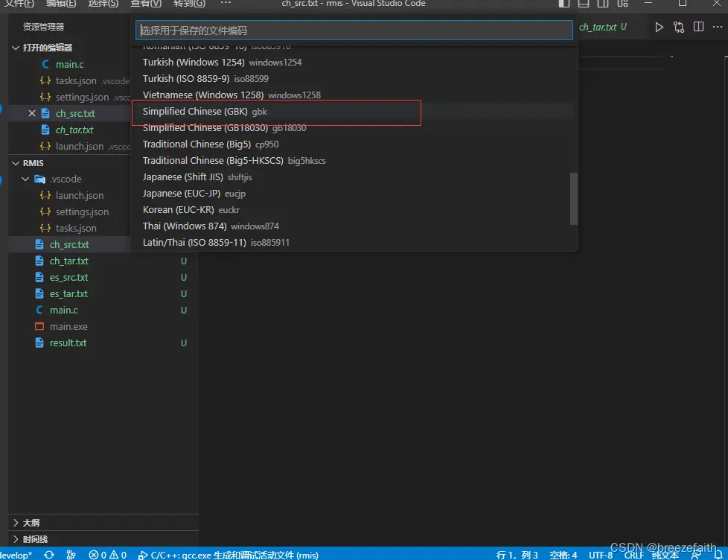Run the file with the play icon
This screenshot has width=728, height=560.
[x=659, y=28]
